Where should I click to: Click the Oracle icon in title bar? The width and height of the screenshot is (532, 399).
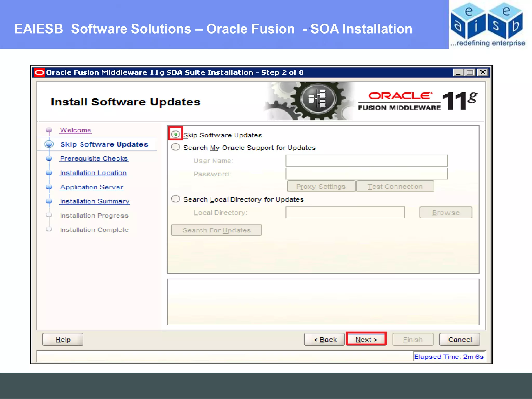click(39, 72)
